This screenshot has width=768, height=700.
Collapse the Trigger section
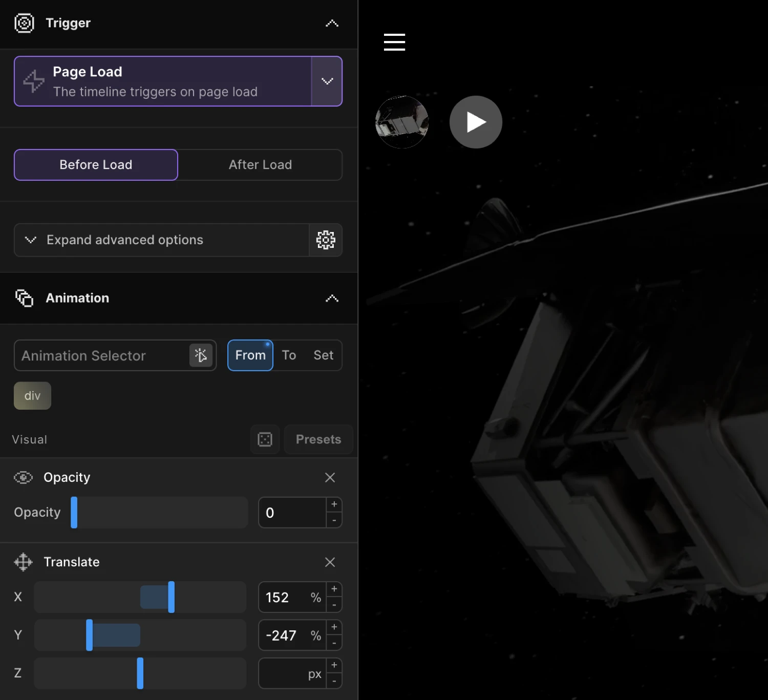pos(332,23)
